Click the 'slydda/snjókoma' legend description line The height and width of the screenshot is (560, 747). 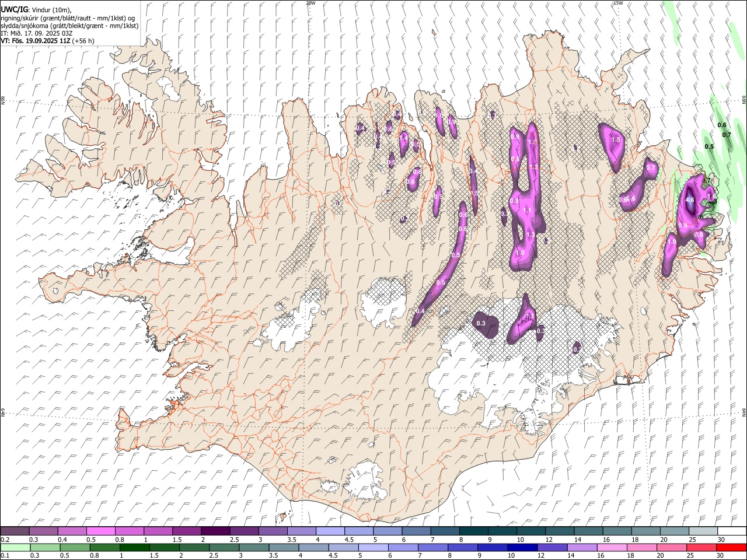[x=69, y=26]
